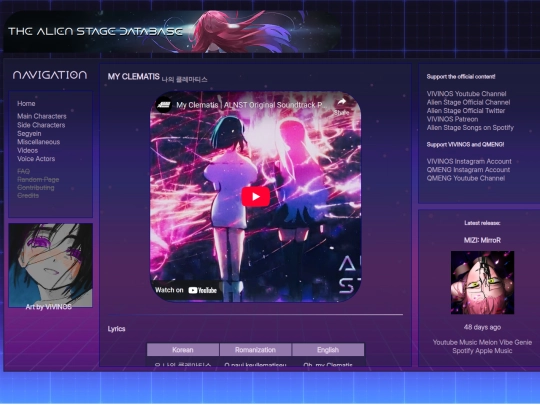Click the sidebar artwork by VIVINOS
Viewport: 540px width, 405px height.
coord(51,264)
